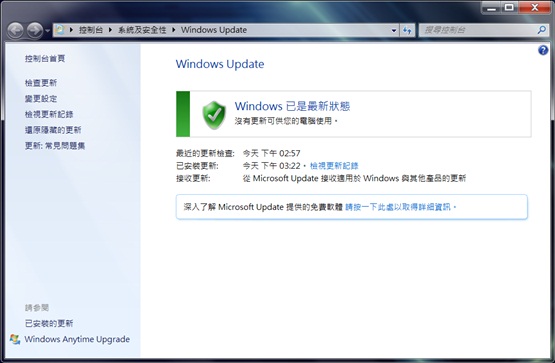Open the address bar history dropdown

[394, 30]
